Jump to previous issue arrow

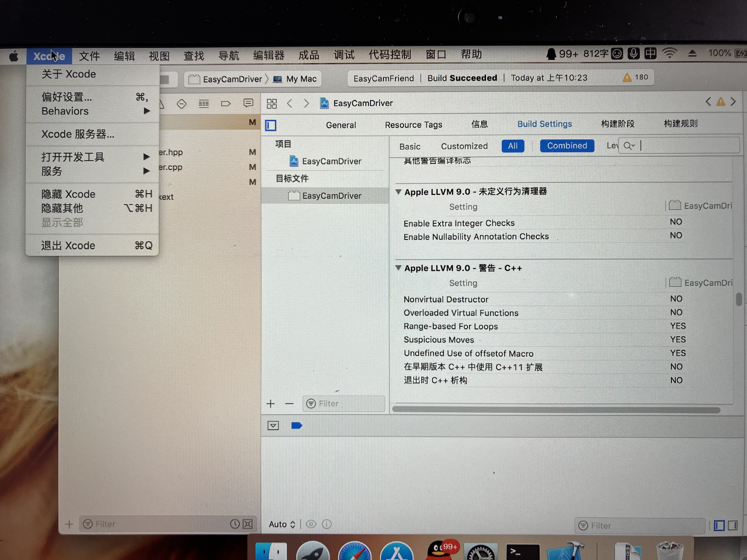pyautogui.click(x=708, y=102)
